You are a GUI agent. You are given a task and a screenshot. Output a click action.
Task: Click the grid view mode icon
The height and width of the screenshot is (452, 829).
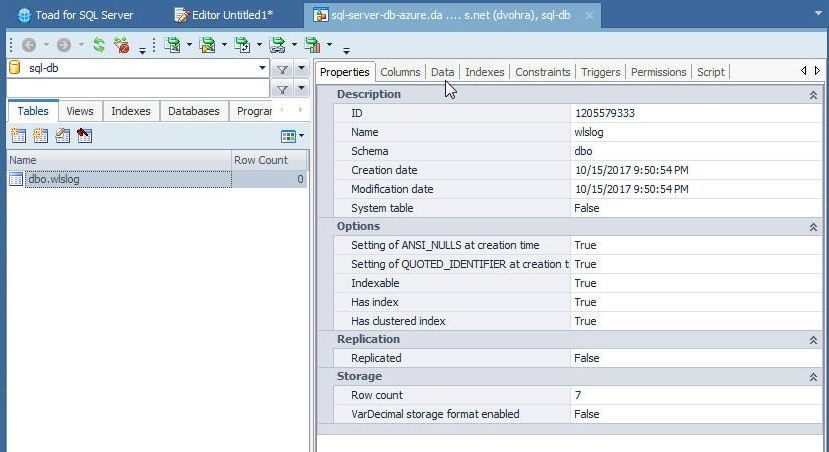pyautogui.click(x=288, y=136)
